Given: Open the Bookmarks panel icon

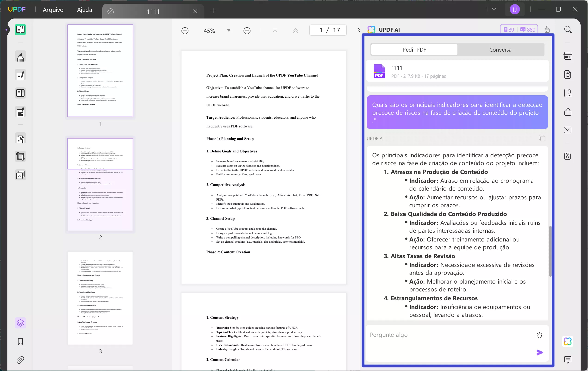Looking at the screenshot, I should tap(20, 341).
